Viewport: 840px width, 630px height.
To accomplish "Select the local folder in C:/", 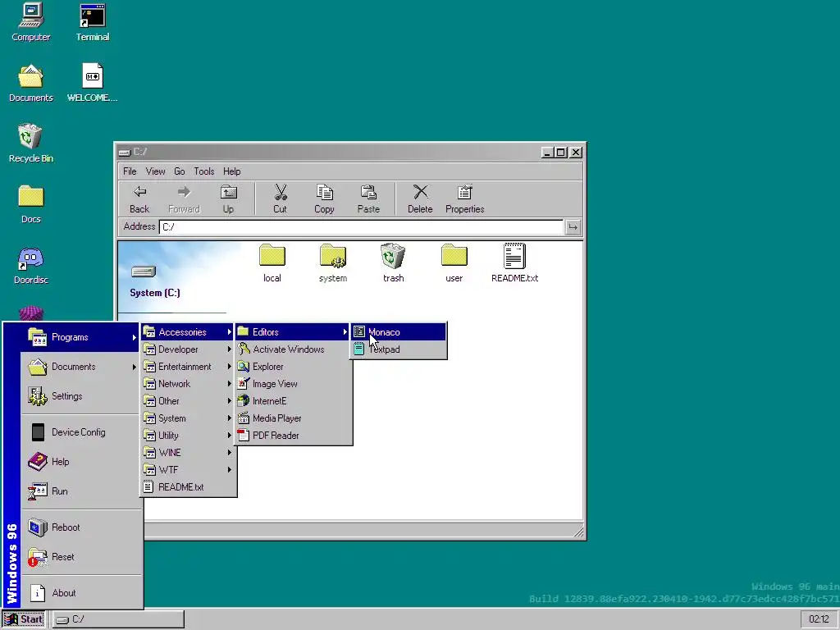I will [272, 263].
